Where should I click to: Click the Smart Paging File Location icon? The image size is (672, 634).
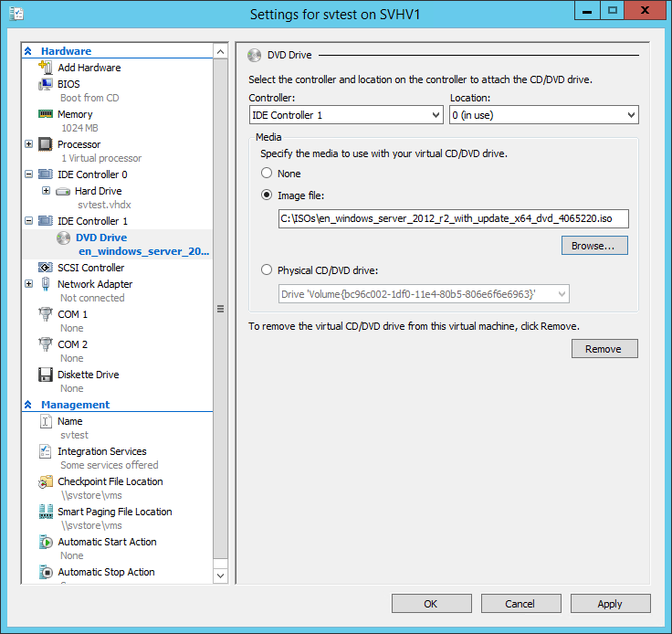pos(46,512)
